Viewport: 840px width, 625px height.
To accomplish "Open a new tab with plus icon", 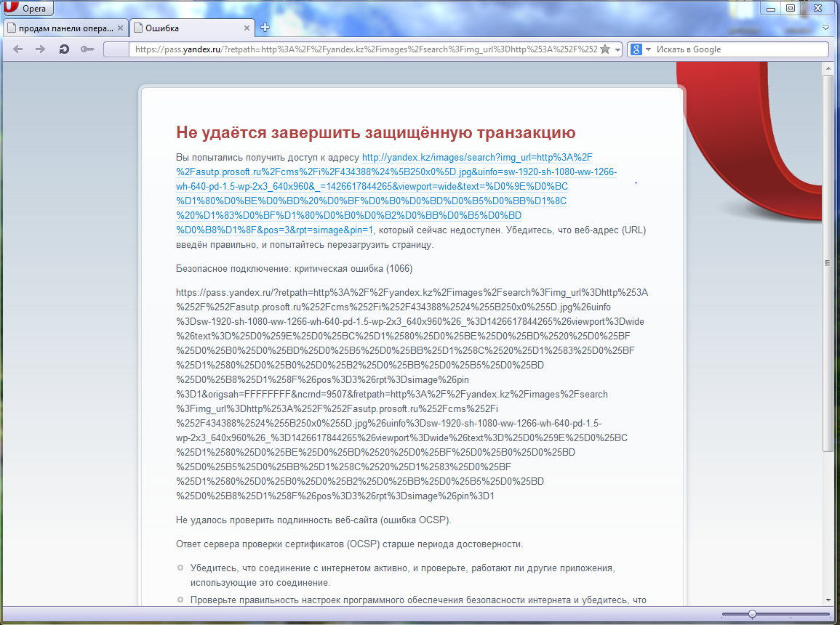I will tap(265, 28).
